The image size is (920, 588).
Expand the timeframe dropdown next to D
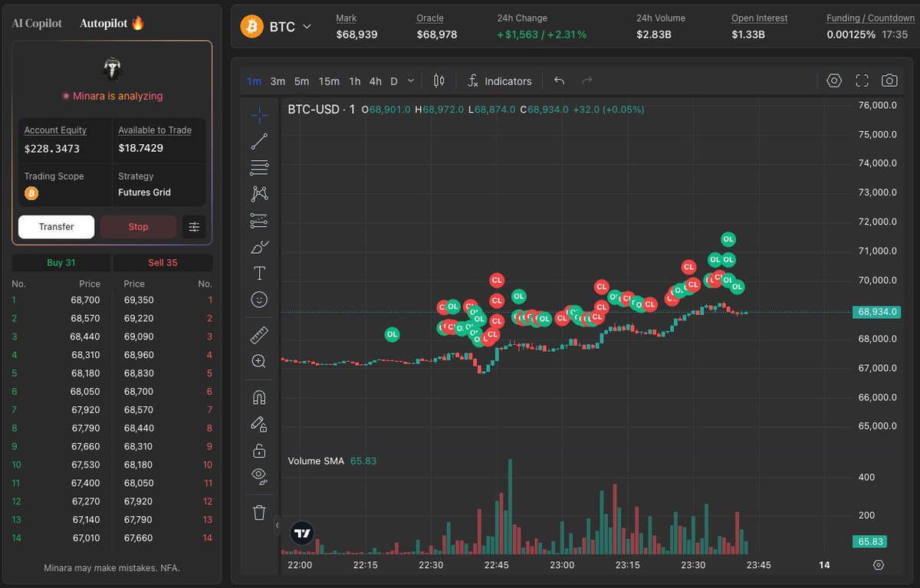[x=409, y=80]
